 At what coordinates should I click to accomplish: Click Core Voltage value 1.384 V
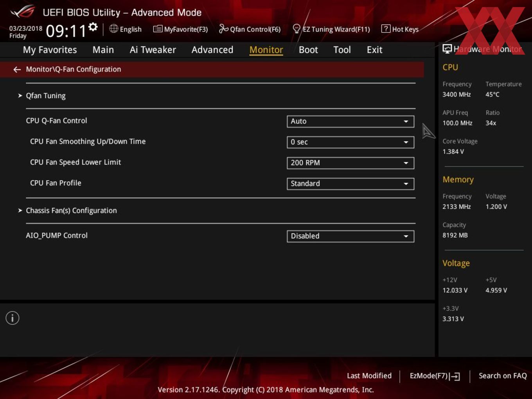point(453,151)
